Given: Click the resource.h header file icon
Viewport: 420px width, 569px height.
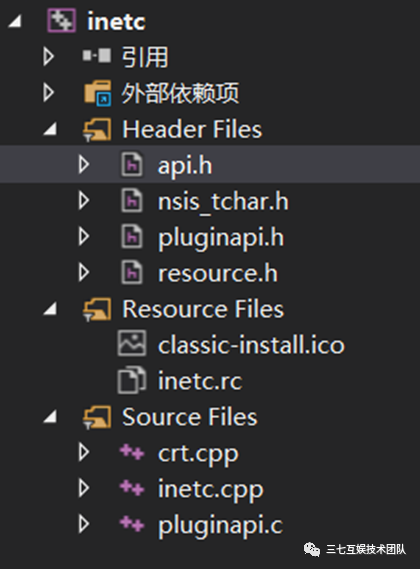Looking at the screenshot, I should pyautogui.click(x=132, y=272).
